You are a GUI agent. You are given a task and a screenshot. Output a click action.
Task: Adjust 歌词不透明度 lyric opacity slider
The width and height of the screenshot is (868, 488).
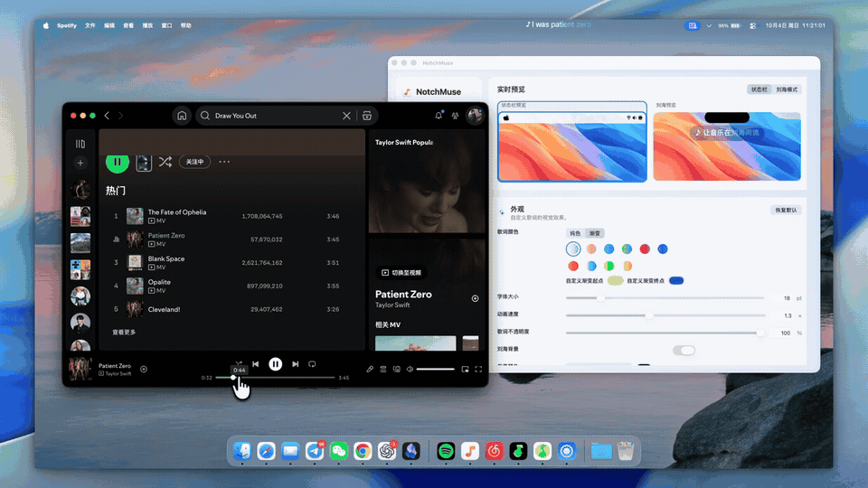click(x=665, y=333)
